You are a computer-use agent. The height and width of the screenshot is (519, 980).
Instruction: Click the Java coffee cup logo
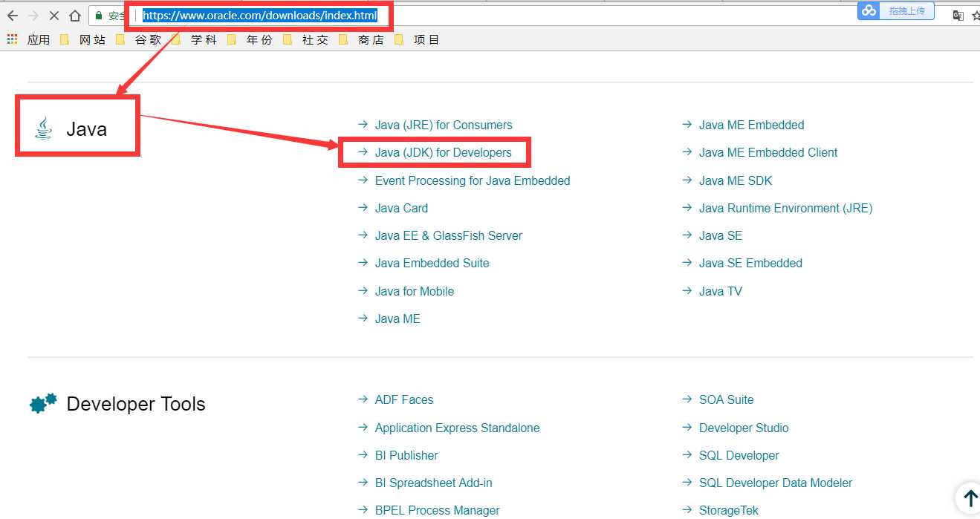point(44,128)
